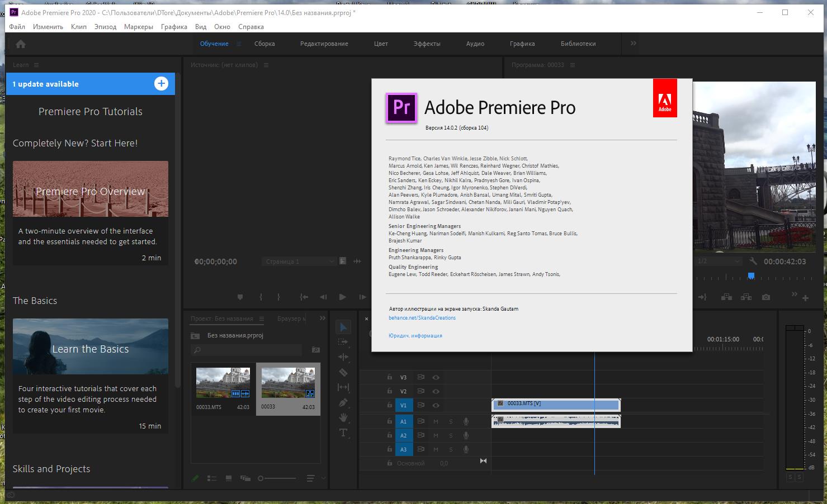Play the clip in Source monitor

point(342,297)
